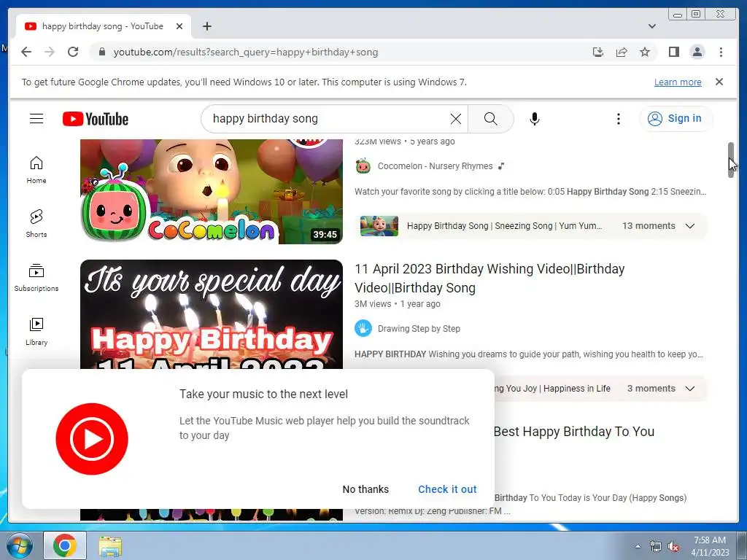Open Drawing Step by Step channel

pyautogui.click(x=419, y=329)
